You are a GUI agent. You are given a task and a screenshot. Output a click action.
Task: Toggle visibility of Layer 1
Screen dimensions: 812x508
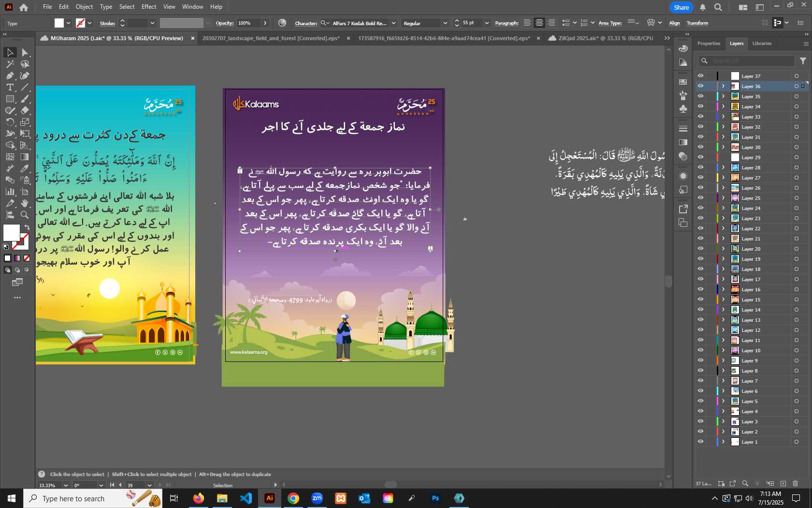coord(700,442)
